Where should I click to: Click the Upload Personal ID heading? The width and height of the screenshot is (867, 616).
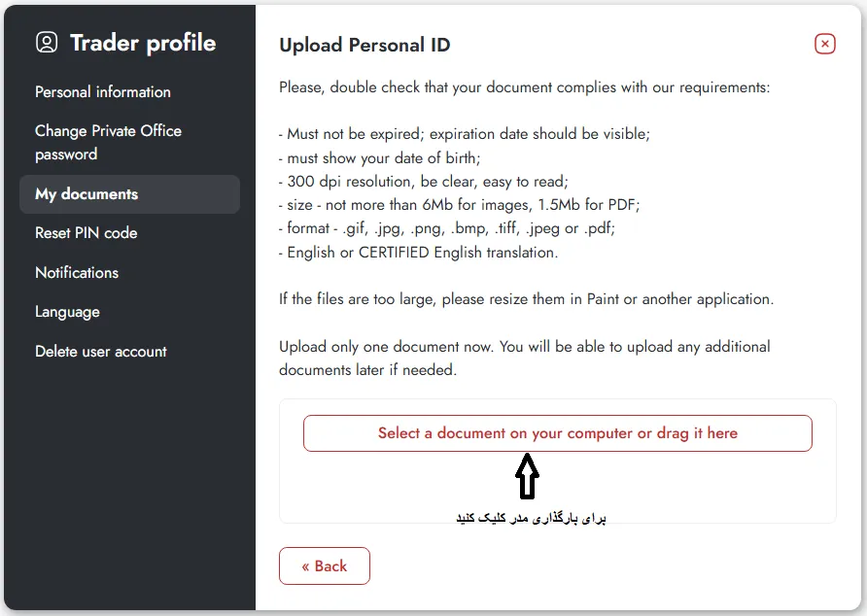(364, 45)
